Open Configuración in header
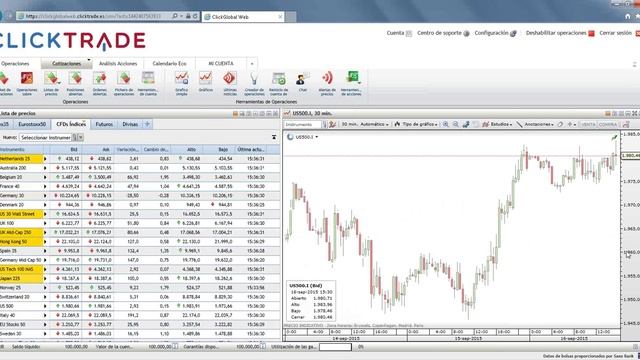Viewport: 640px width, 360px height. click(x=495, y=33)
